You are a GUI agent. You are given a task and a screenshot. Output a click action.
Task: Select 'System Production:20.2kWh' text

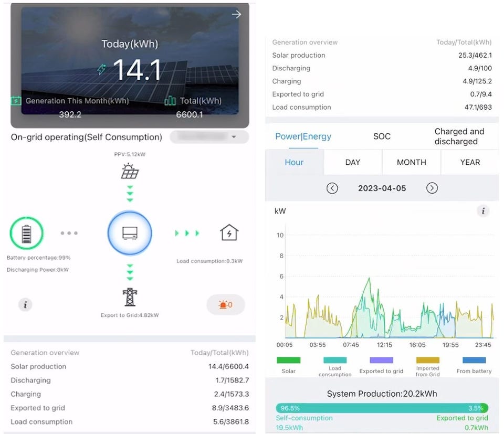coord(382,394)
